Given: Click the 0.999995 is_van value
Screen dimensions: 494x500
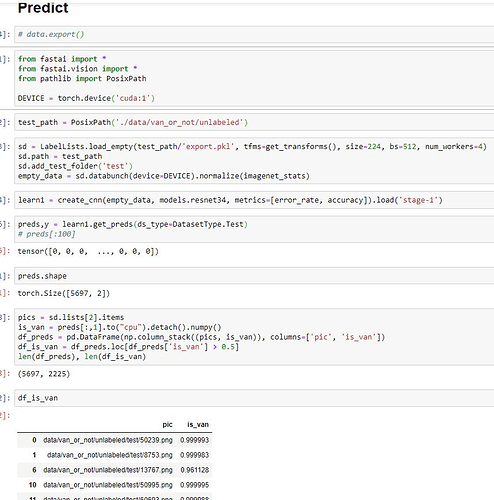Looking at the screenshot, I should (x=194, y=485).
